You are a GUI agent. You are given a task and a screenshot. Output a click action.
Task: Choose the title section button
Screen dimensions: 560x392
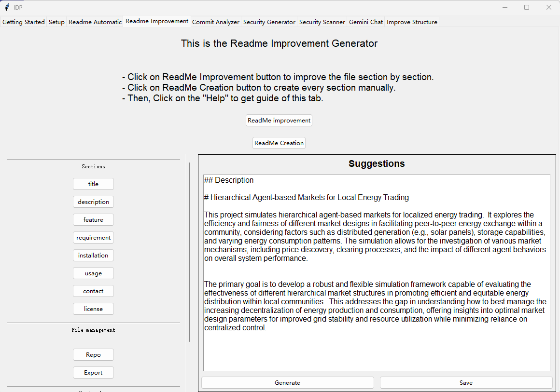[93, 184]
